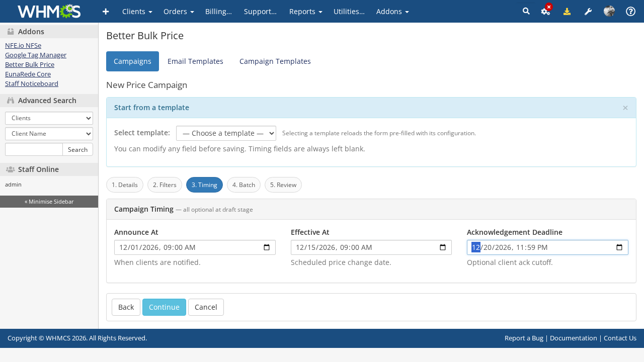Click the system settings wrench icon

click(588, 11)
